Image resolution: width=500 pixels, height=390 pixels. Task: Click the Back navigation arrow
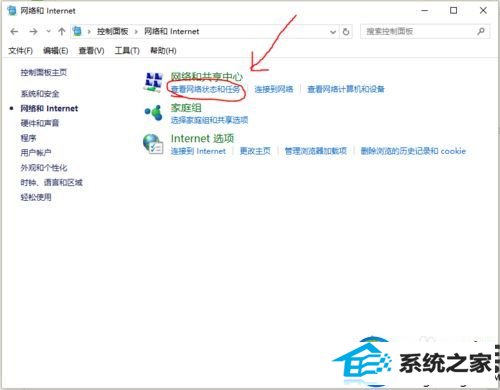click(14, 32)
